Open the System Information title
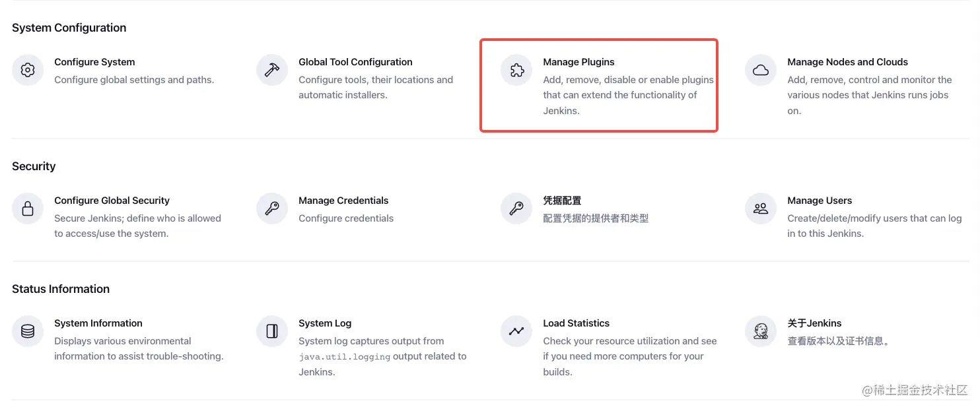Viewport: 980px width, 409px height. [98, 323]
